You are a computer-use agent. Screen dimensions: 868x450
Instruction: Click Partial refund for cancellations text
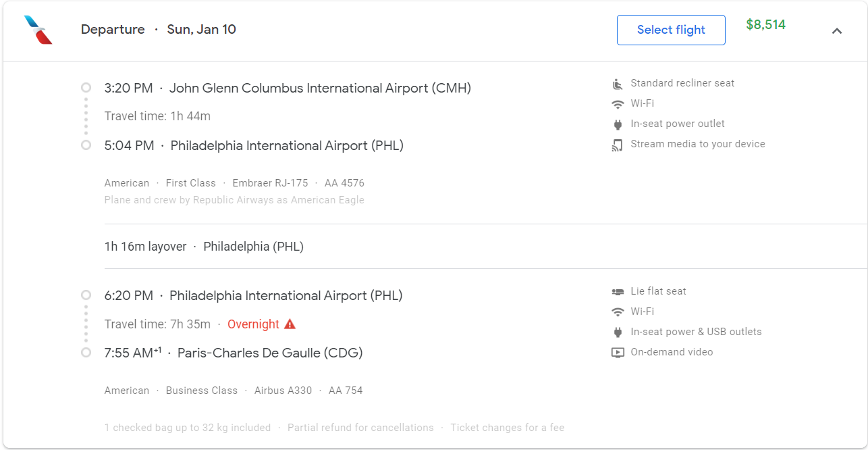(x=360, y=428)
